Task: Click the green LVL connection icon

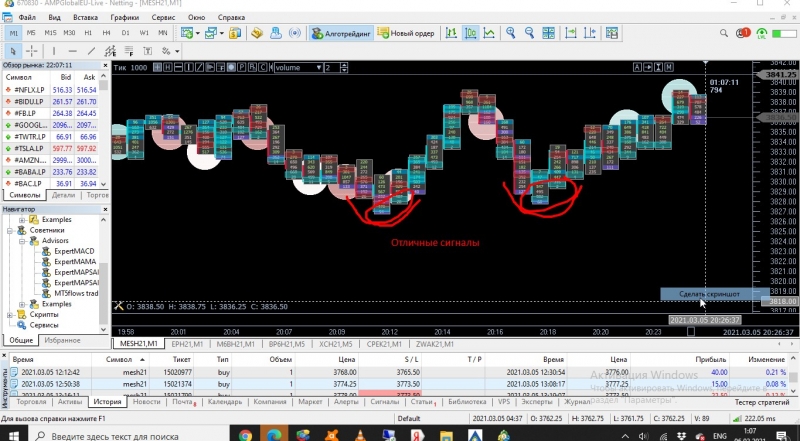Action: 762,34
